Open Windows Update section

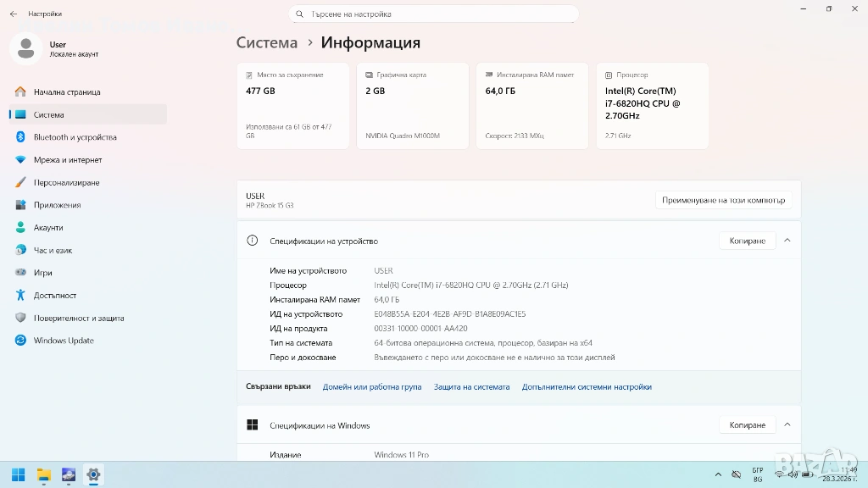pos(64,341)
